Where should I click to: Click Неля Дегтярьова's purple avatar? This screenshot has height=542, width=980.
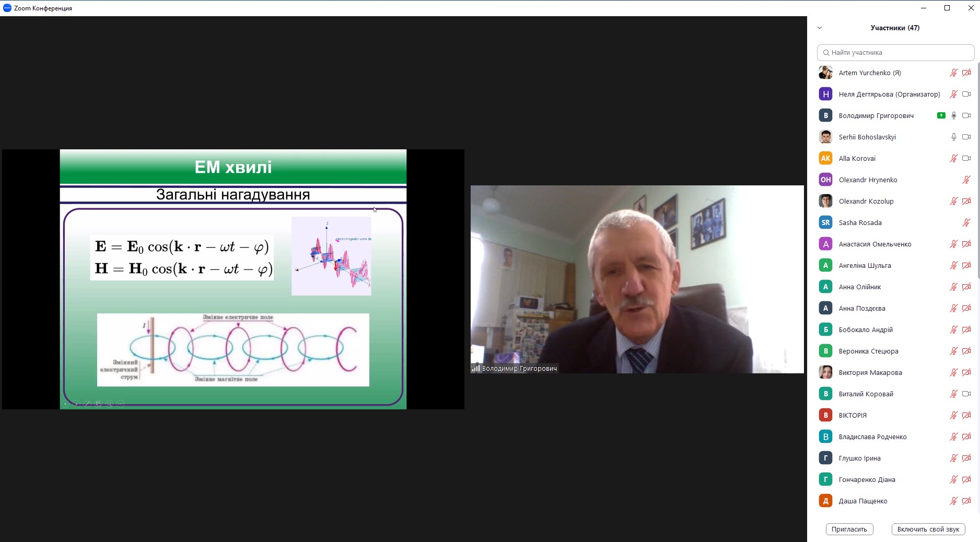point(825,94)
